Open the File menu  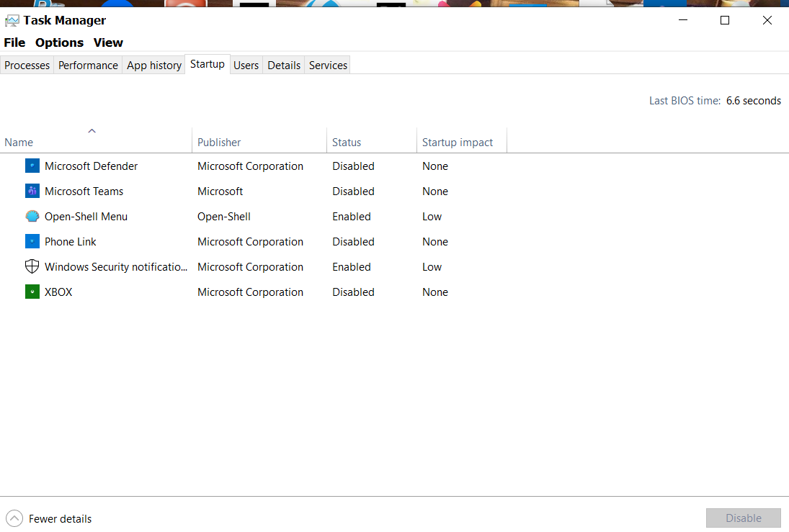coord(14,42)
